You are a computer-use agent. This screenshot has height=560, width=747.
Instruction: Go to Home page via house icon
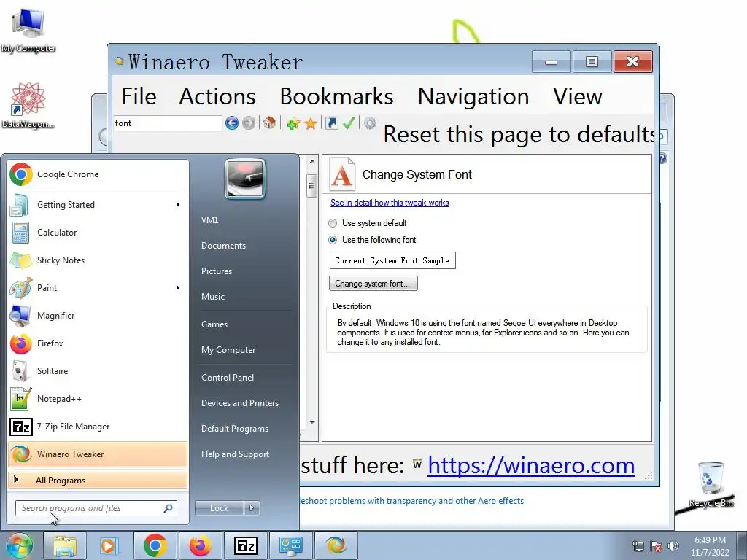(x=270, y=122)
